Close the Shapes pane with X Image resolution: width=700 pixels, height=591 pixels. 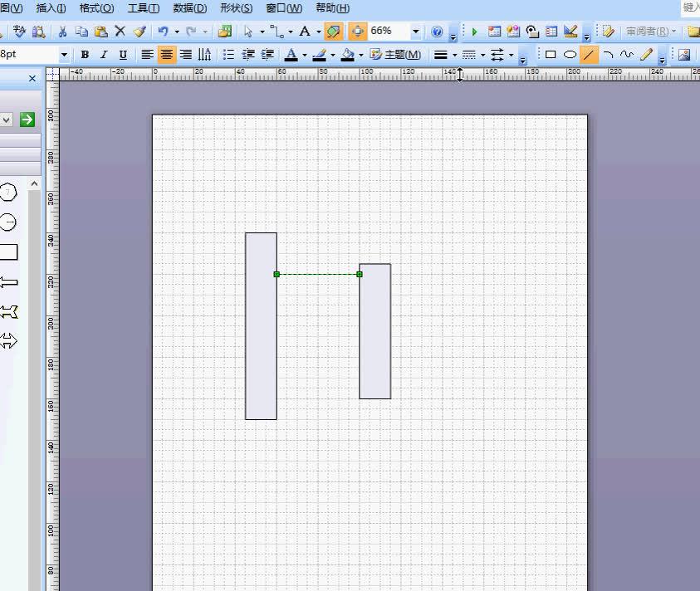pyautogui.click(x=32, y=79)
